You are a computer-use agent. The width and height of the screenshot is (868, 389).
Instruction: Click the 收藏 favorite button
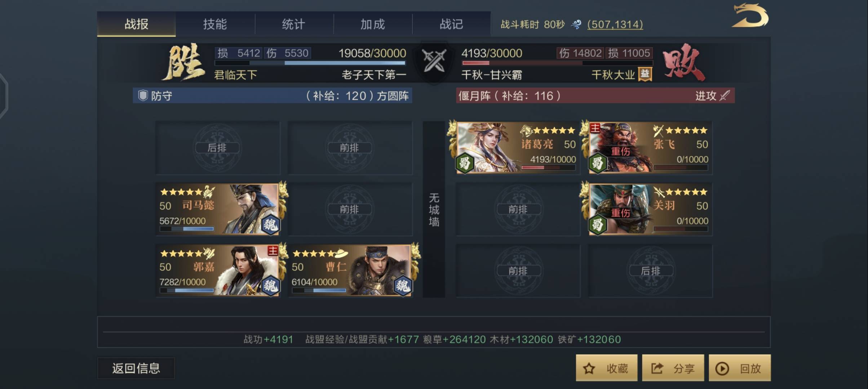606,368
